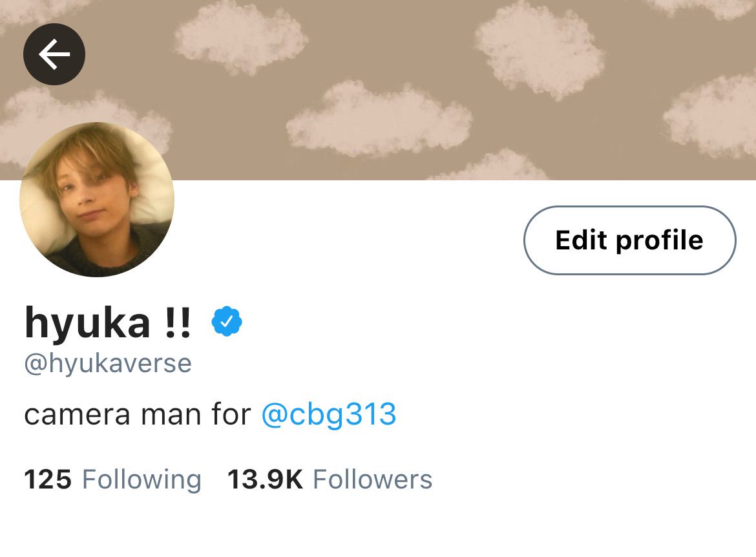Image resolution: width=756 pixels, height=557 pixels.
Task: Click the cloud at banner's right edge
Action: (711, 116)
